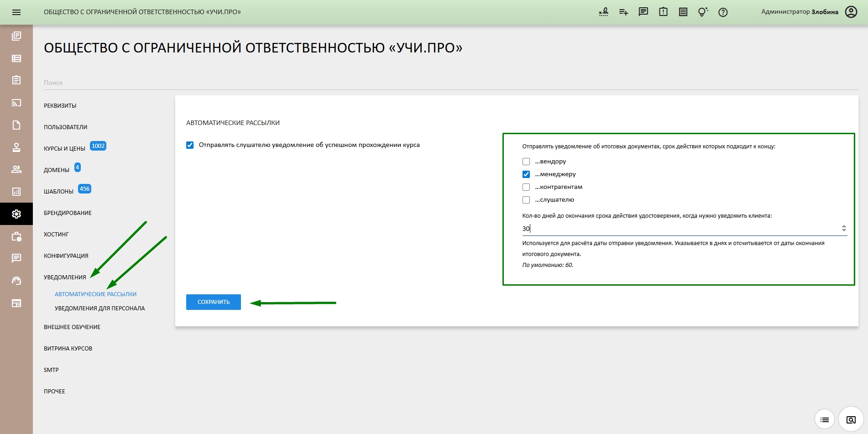
Task: Open the chat messages icon in top bar
Action: (643, 12)
